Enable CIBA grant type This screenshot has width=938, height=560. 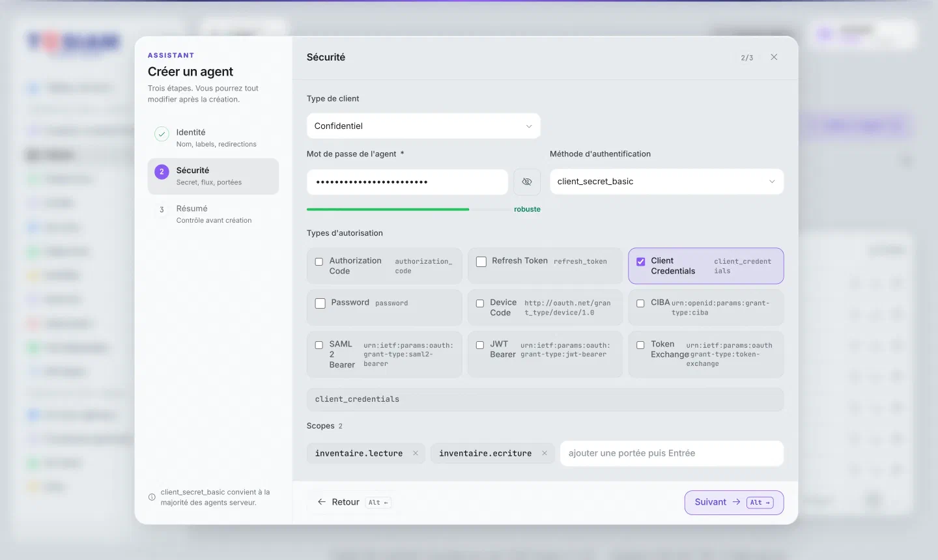click(640, 303)
